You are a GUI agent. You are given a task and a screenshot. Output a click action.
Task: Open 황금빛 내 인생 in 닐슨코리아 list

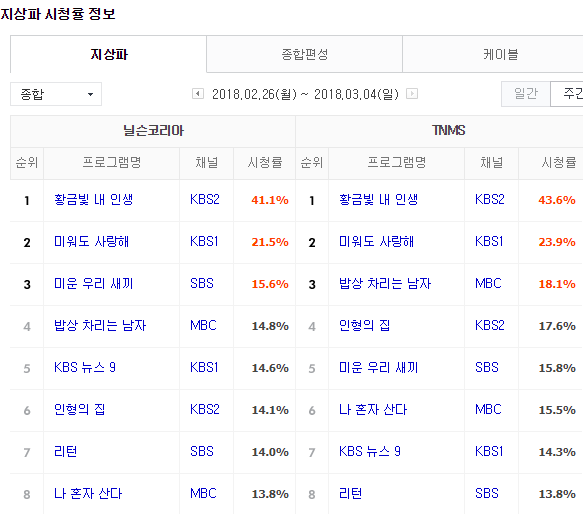93,200
